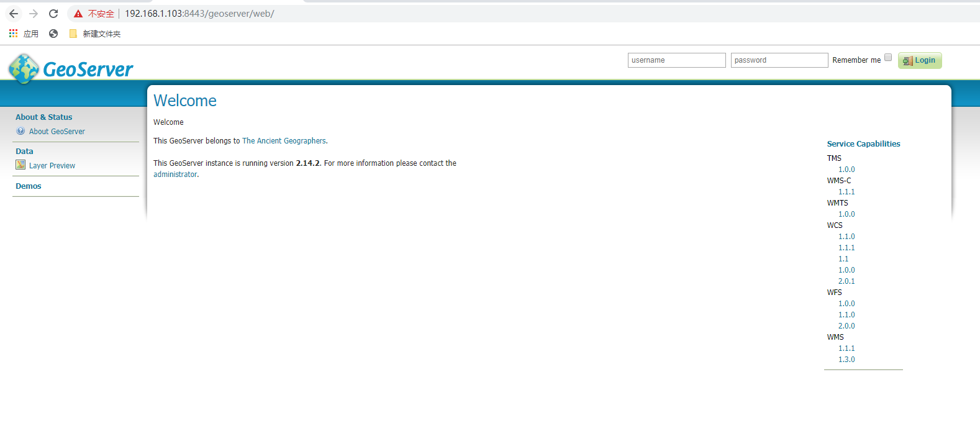The width and height of the screenshot is (980, 431).
Task: Open WMTS 1.0.0 capabilities link
Action: coord(846,214)
